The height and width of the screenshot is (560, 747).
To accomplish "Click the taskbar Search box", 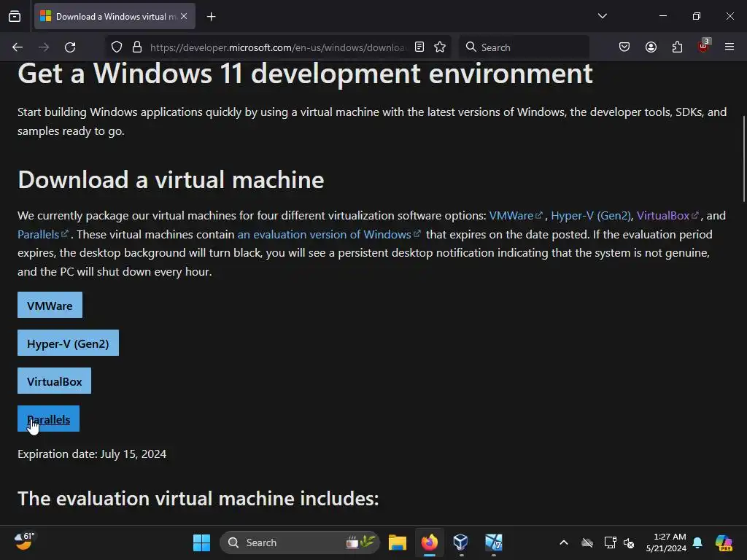I will tap(300, 542).
